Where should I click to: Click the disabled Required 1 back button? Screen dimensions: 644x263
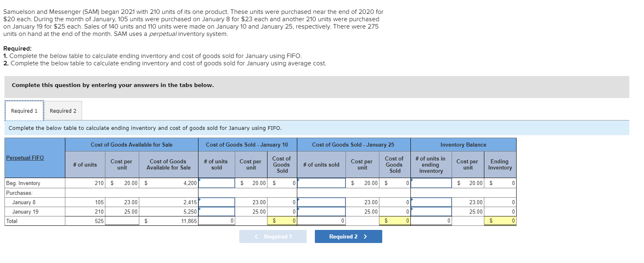click(x=273, y=236)
